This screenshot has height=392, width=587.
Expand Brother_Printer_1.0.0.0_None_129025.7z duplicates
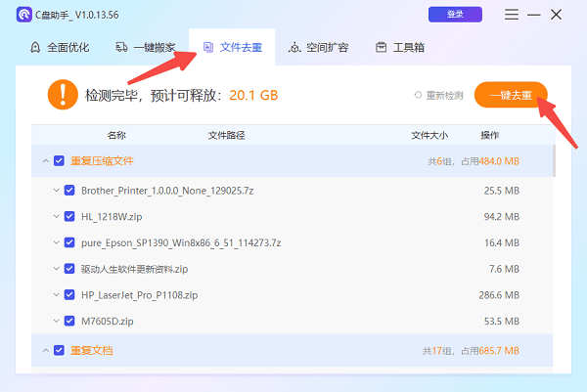click(x=55, y=191)
